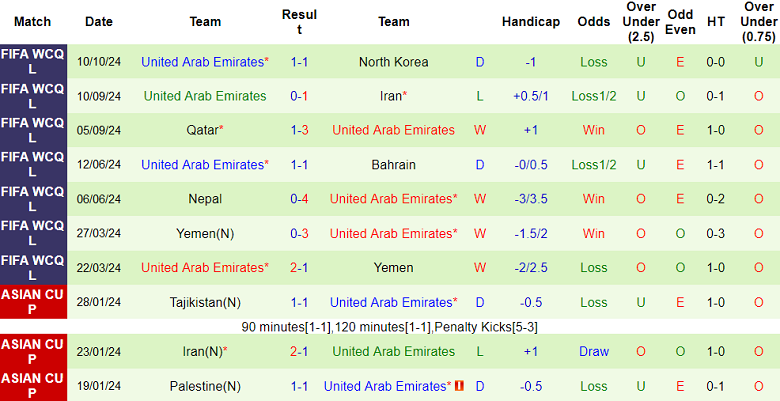The height and width of the screenshot is (401, 780).
Task: Select the FIFA WCQ label dated 10/10/24
Action: click(33, 62)
